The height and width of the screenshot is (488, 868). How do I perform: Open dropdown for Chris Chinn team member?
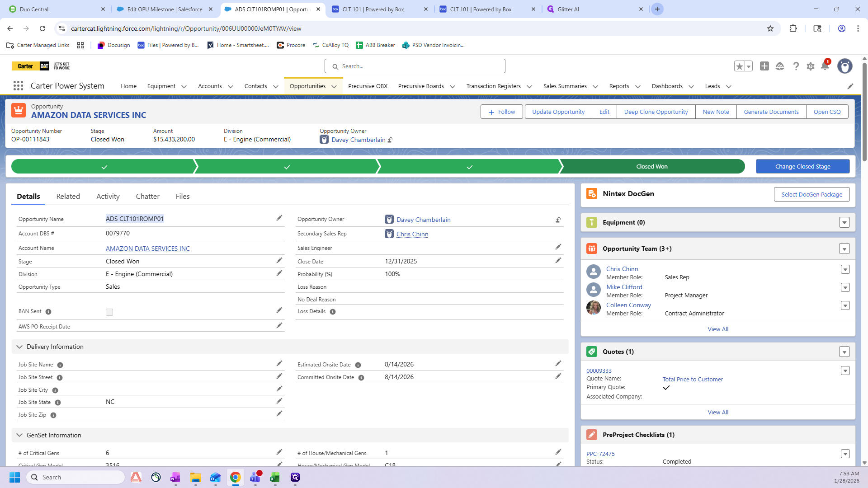pyautogui.click(x=845, y=270)
